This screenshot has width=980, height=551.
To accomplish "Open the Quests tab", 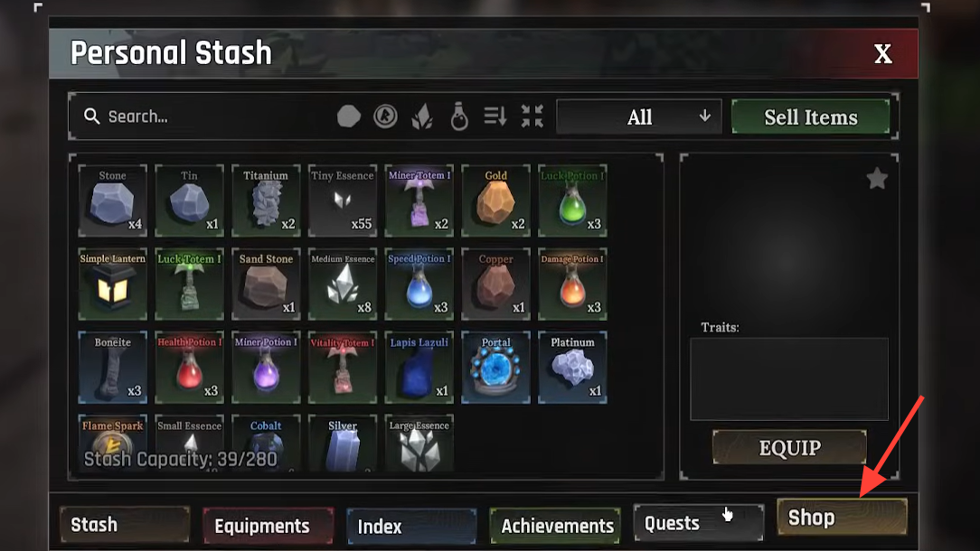I will pos(698,523).
